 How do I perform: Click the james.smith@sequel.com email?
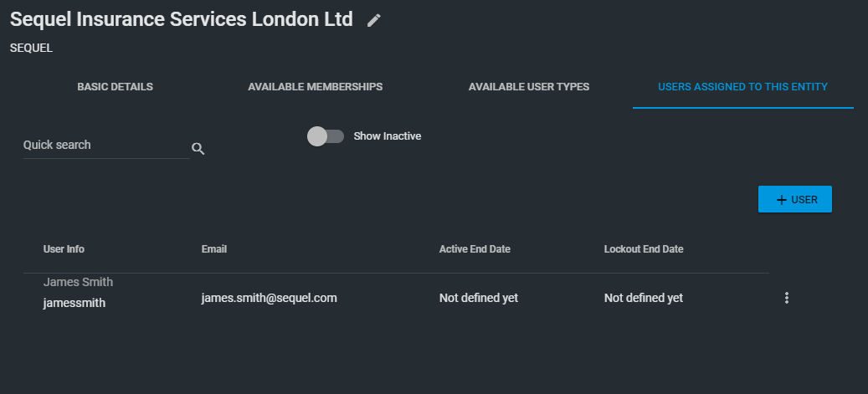pos(269,299)
